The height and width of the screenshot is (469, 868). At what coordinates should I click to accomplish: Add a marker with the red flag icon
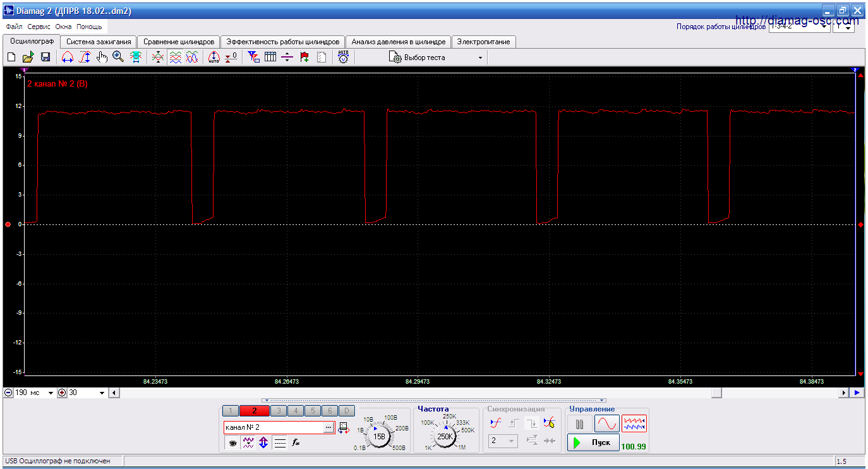pos(304,58)
